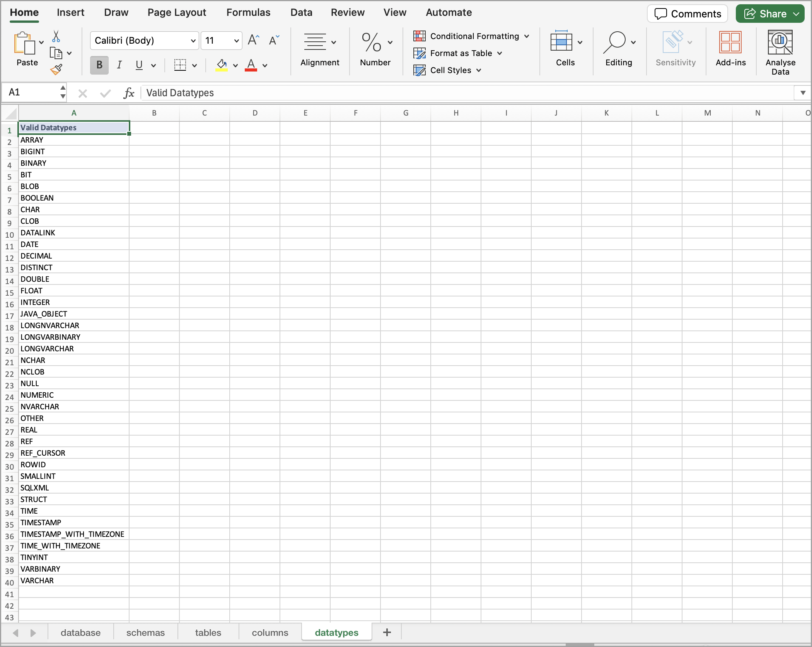This screenshot has height=647, width=812.
Task: Select column A header
Action: click(x=74, y=113)
